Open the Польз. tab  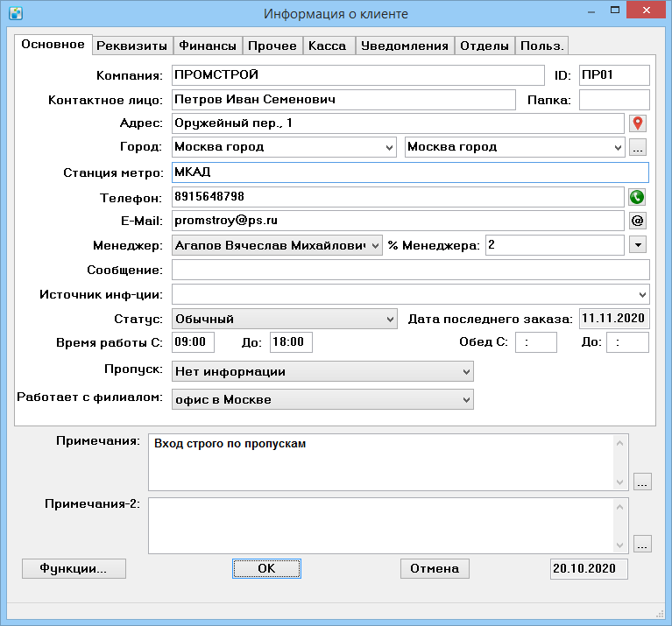[541, 46]
